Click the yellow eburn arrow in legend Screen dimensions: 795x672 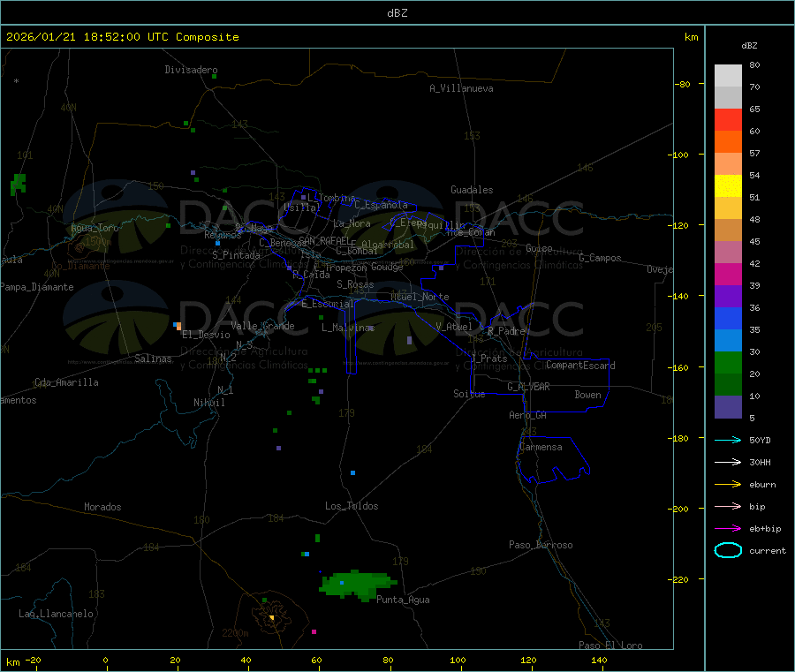pyautogui.click(x=728, y=484)
